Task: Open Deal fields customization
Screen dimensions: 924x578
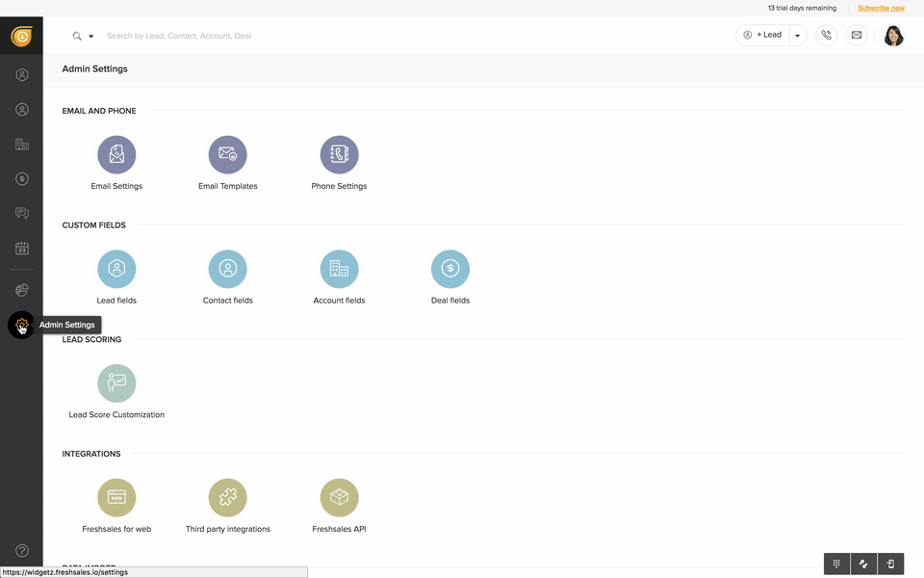Action: pyautogui.click(x=450, y=269)
